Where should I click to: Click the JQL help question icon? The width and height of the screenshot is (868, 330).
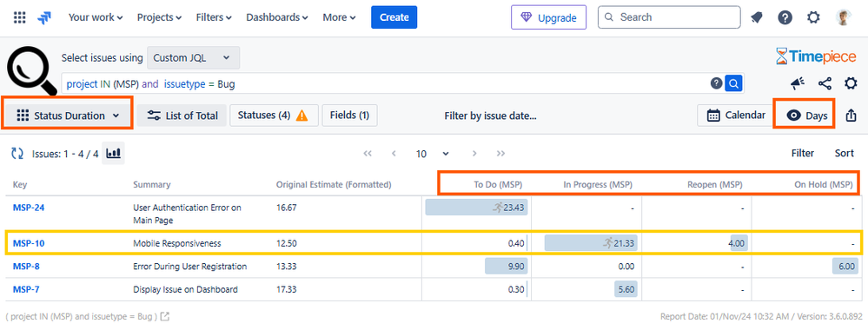point(716,83)
